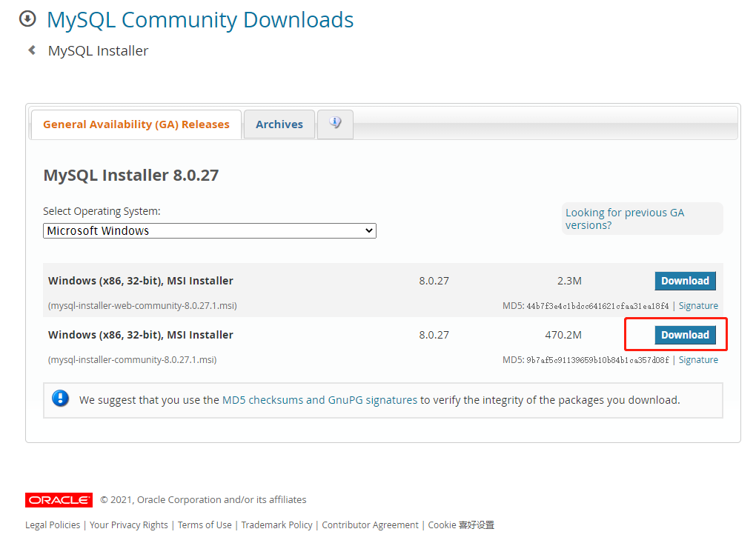Open MD5 checksums and GnuPG signatures link

(319, 400)
